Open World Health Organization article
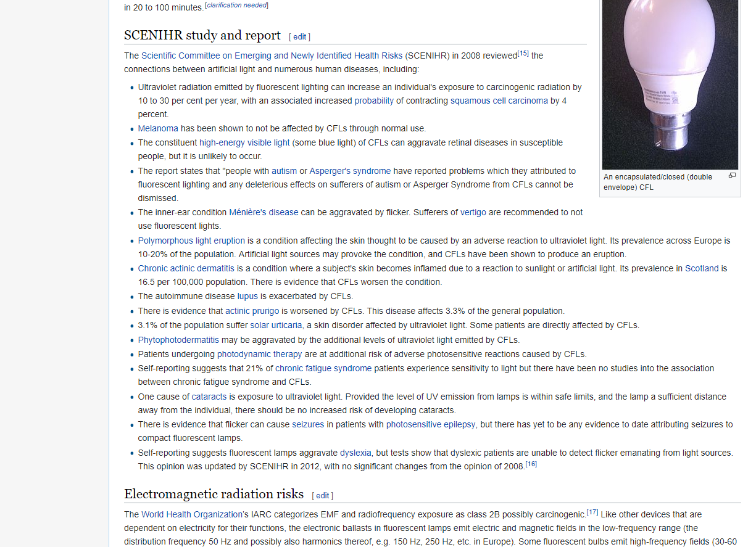This screenshot has height=547, width=756. point(192,514)
